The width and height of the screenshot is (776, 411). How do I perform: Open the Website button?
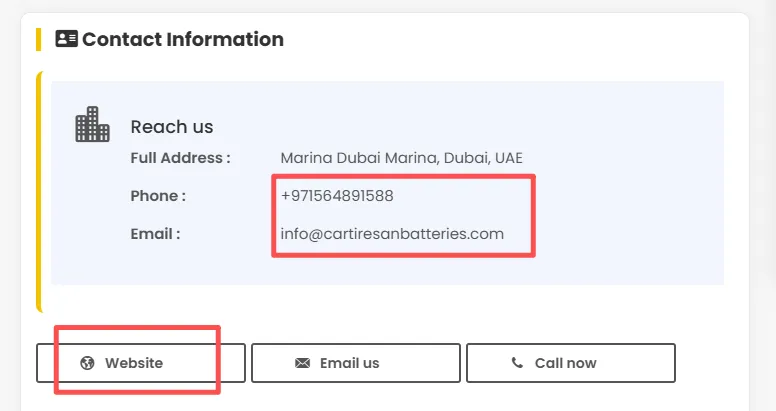click(141, 363)
